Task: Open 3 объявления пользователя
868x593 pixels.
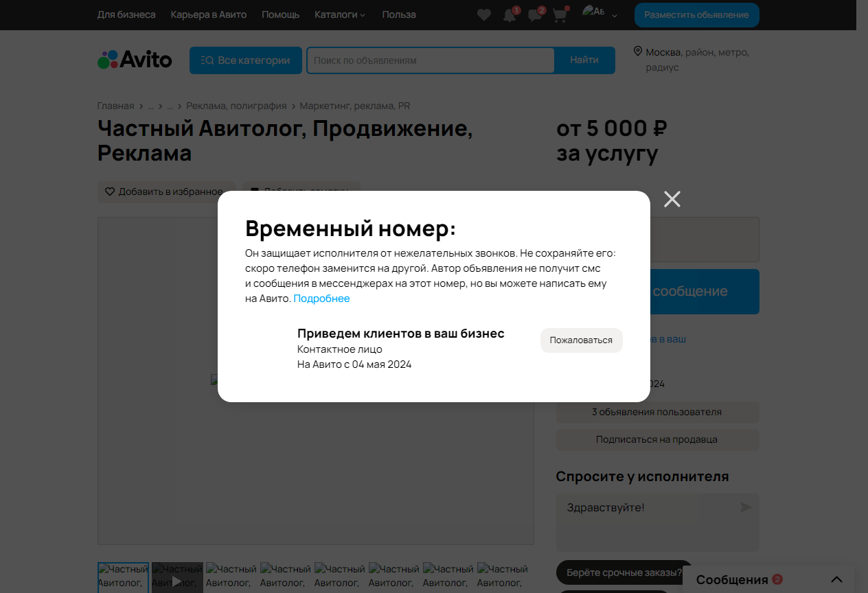Action: [657, 412]
